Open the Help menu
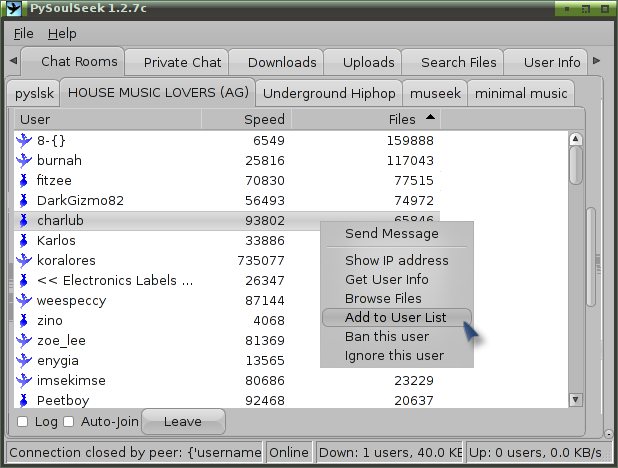The width and height of the screenshot is (618, 468). pyautogui.click(x=62, y=34)
